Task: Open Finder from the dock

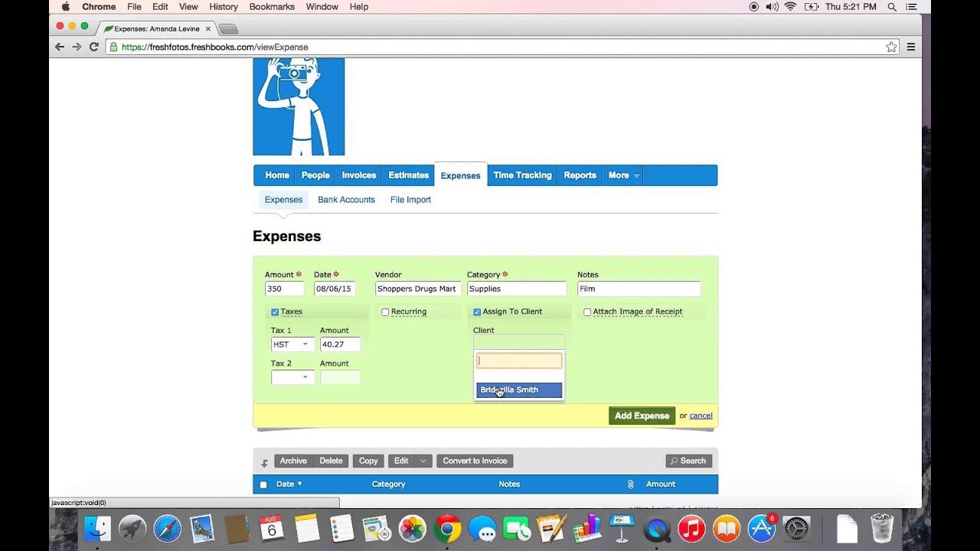Action: 98,529
